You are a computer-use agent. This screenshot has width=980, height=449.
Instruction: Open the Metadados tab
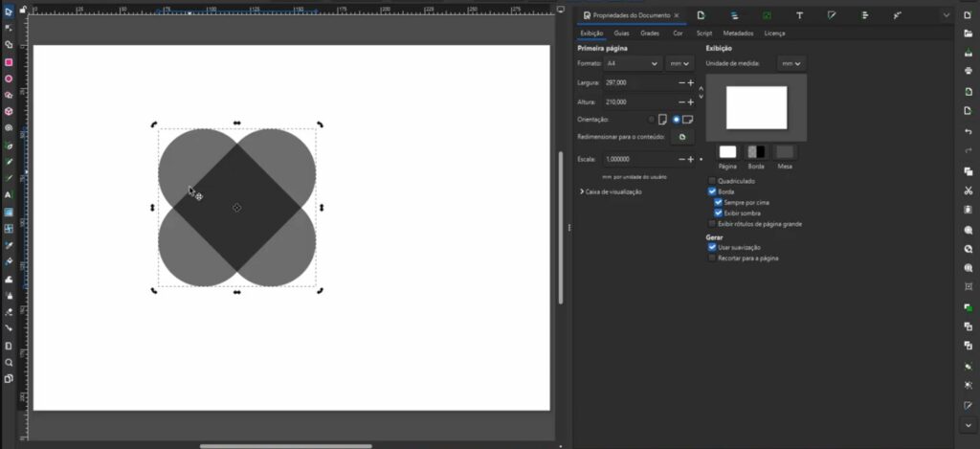click(x=738, y=33)
